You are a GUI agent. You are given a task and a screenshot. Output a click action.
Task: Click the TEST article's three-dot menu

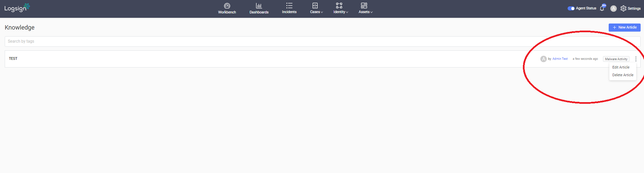point(636,59)
